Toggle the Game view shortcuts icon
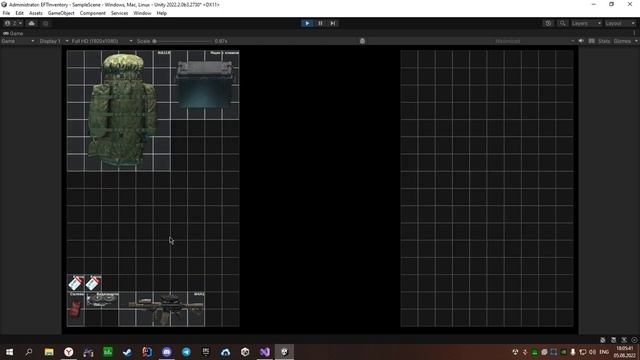The height and width of the screenshot is (360, 640). [591, 41]
